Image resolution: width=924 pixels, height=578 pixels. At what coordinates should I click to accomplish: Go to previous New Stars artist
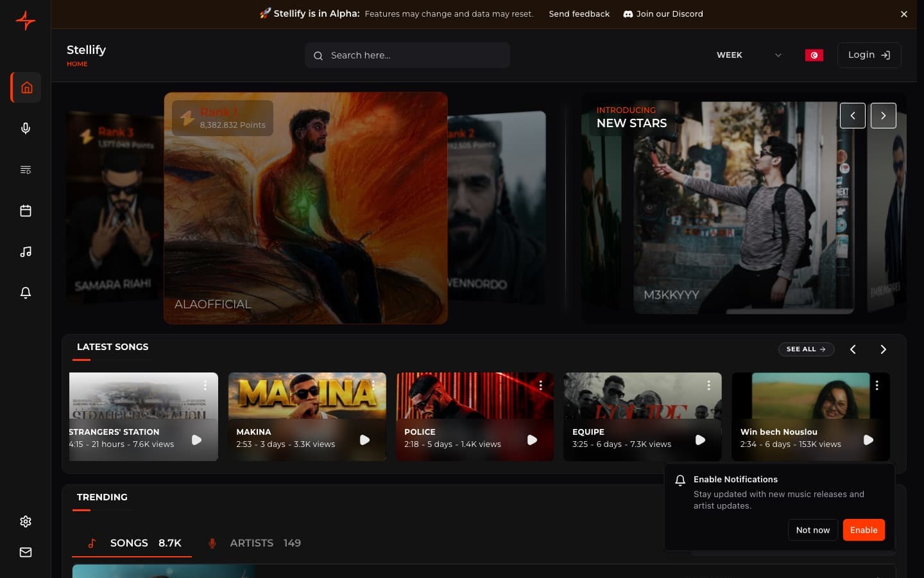(x=853, y=116)
